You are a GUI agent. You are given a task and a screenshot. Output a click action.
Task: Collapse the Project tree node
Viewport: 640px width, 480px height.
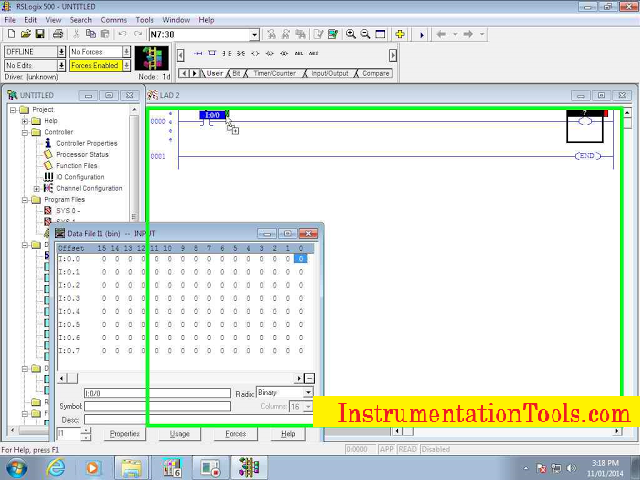(13, 110)
